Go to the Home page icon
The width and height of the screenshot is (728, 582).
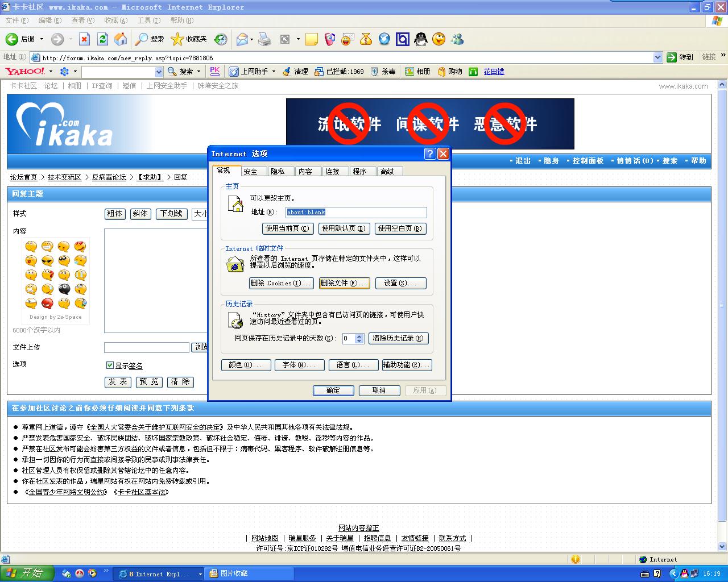click(121, 39)
